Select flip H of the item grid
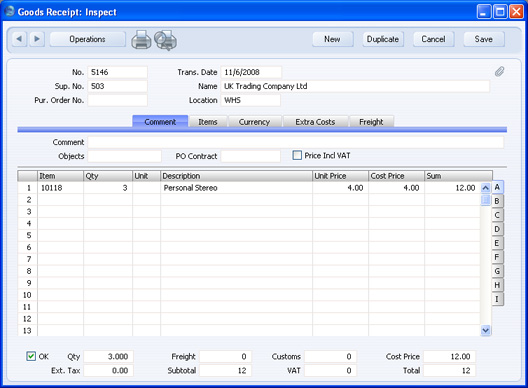The height and width of the screenshot is (388, 528). click(497, 285)
